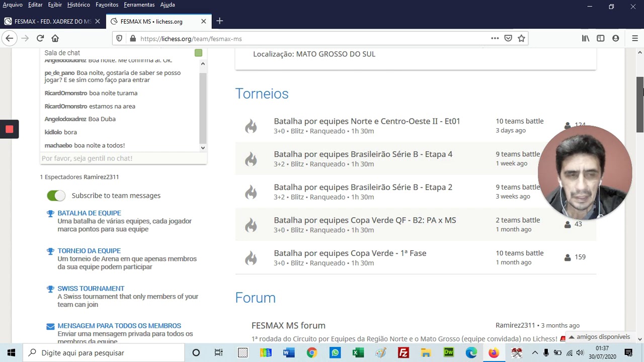Click the Pocket save icon
The width and height of the screenshot is (644, 362).
508,38
